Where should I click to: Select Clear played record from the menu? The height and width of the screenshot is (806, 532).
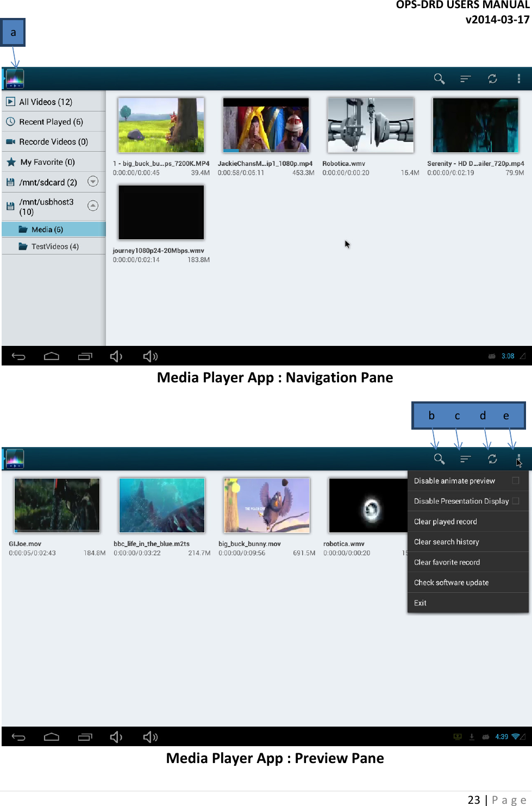pyautogui.click(x=445, y=521)
